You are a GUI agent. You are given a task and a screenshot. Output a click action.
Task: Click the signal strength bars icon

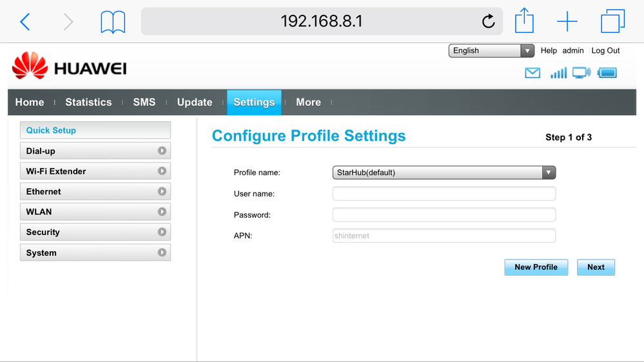click(x=558, y=73)
